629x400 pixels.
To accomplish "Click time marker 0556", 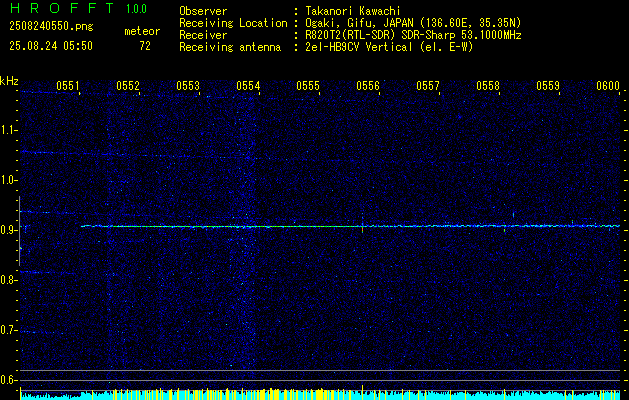I will coord(368,86).
